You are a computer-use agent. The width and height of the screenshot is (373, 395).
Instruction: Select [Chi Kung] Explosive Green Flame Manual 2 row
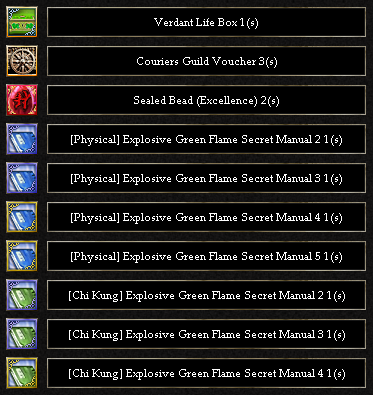pyautogui.click(x=206, y=295)
